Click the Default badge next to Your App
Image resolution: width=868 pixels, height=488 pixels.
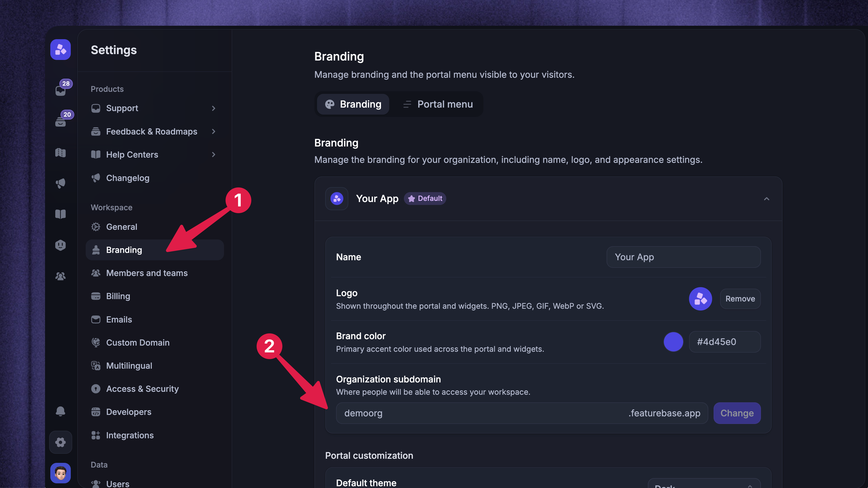click(425, 199)
